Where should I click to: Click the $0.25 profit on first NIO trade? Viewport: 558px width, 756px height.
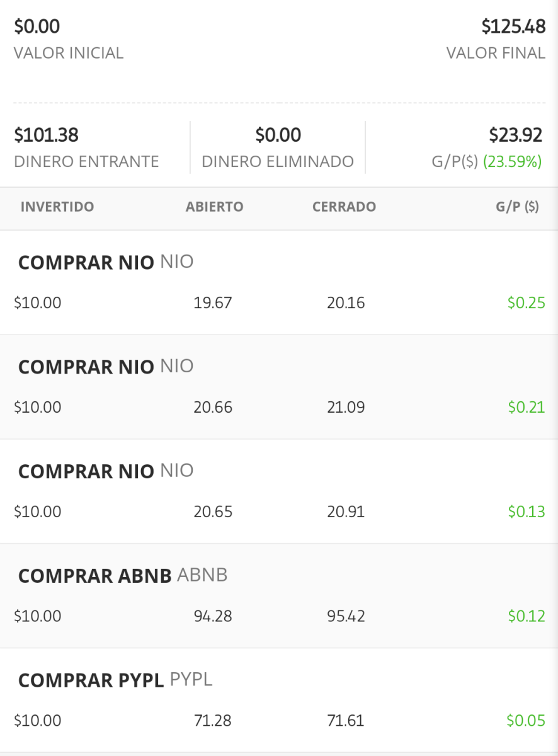tap(527, 303)
